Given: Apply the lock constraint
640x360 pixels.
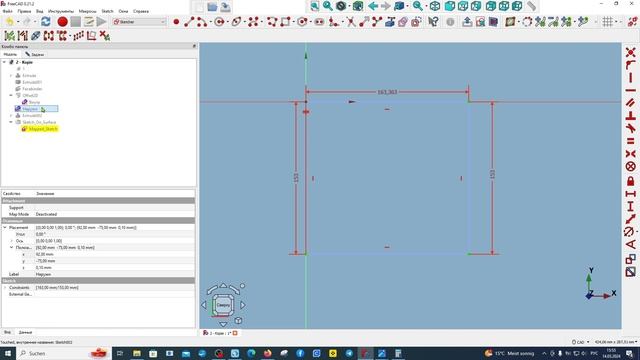Looking at the screenshot, I should [631, 180].
